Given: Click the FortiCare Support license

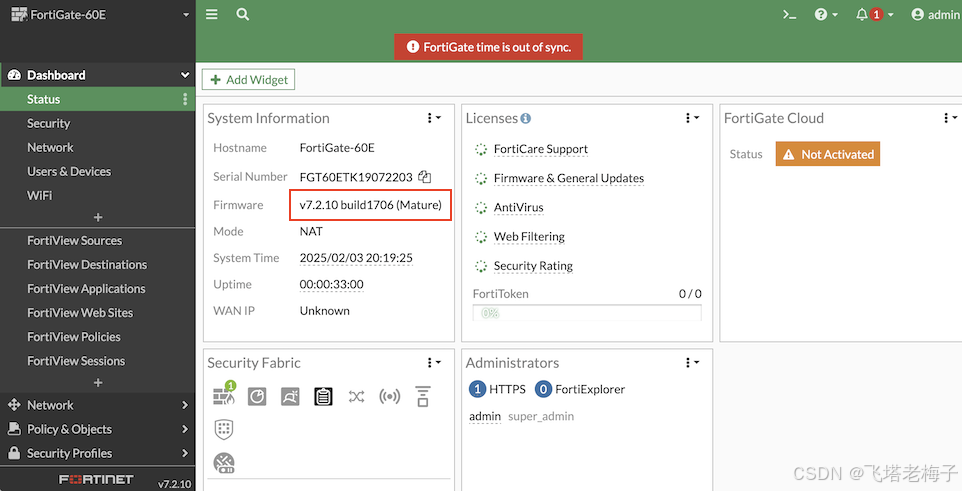Looking at the screenshot, I should [541, 149].
